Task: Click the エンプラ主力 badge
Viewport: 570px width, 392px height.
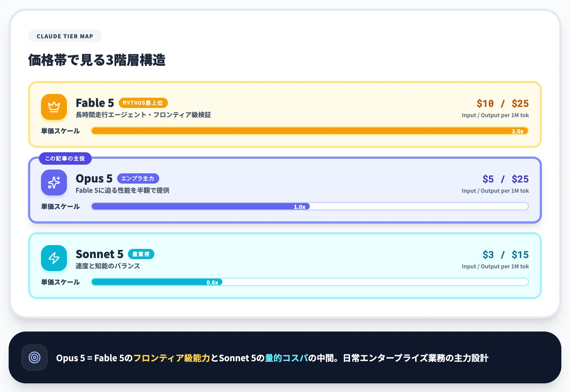Action: coord(138,178)
